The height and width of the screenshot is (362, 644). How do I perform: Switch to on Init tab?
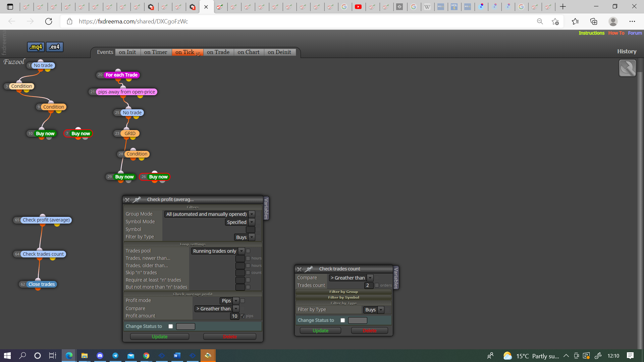point(127,52)
